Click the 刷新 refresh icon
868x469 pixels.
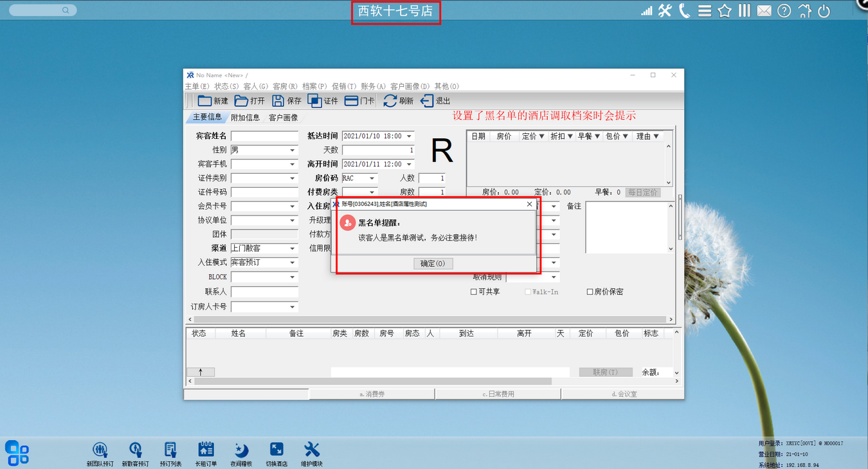390,100
